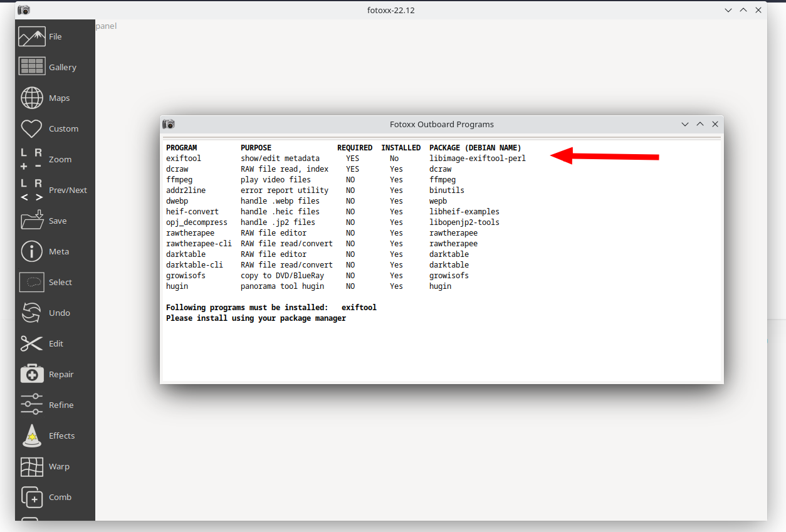786x532 pixels.
Task: Click the Custom label in sidebar
Action: [x=64, y=128]
